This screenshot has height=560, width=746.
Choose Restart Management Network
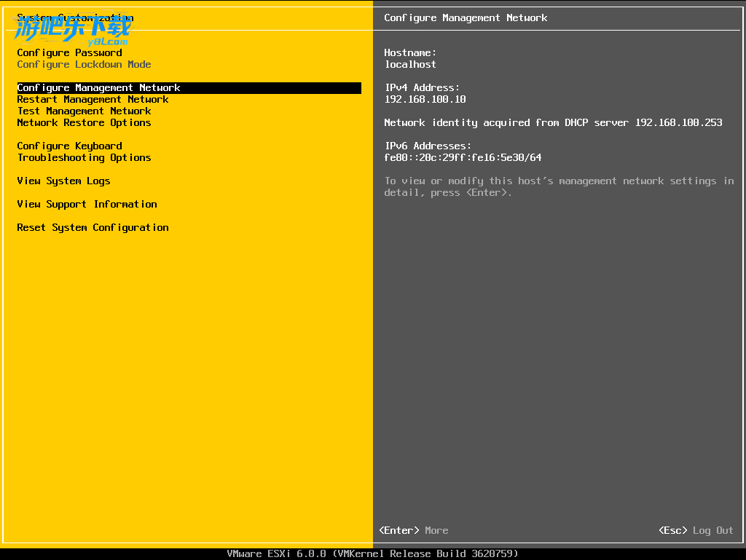[x=93, y=99]
